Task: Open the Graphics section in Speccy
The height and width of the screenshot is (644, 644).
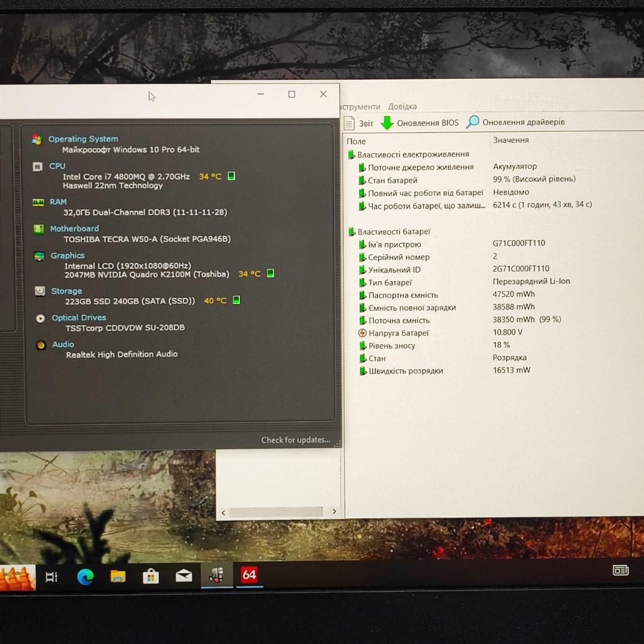Action: (67, 256)
